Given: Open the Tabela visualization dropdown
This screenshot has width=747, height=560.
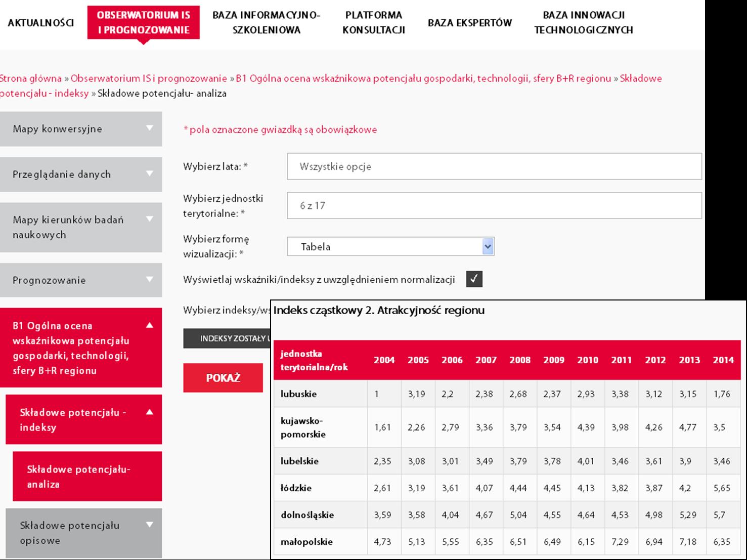Looking at the screenshot, I should [x=390, y=246].
